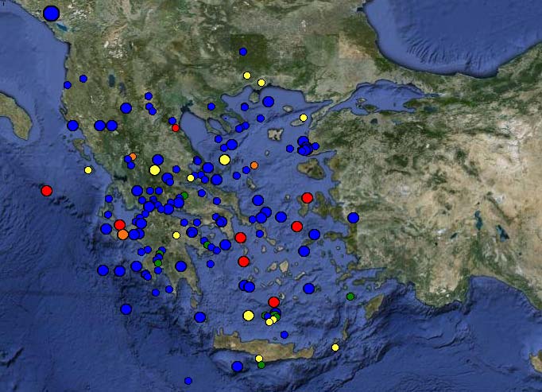The height and width of the screenshot is (392, 542).
Task: Click the large yellow marker east of Thessaly
Action: pyautogui.click(x=225, y=160)
